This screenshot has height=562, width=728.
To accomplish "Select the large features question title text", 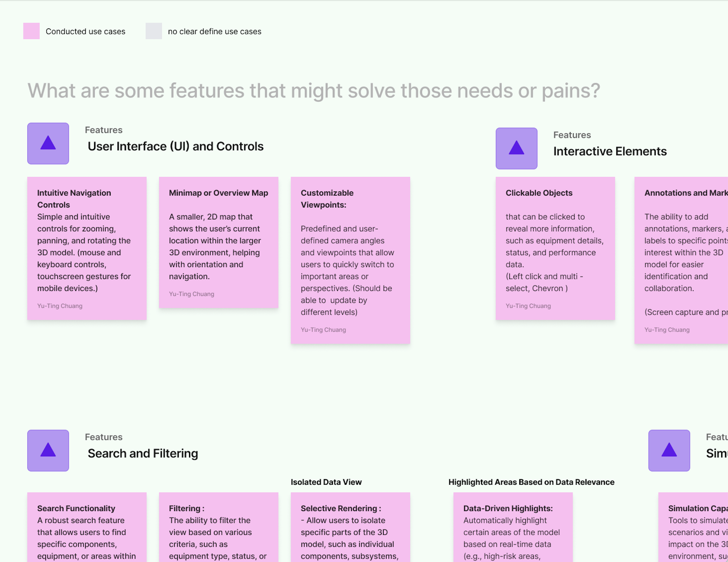I will (313, 91).
